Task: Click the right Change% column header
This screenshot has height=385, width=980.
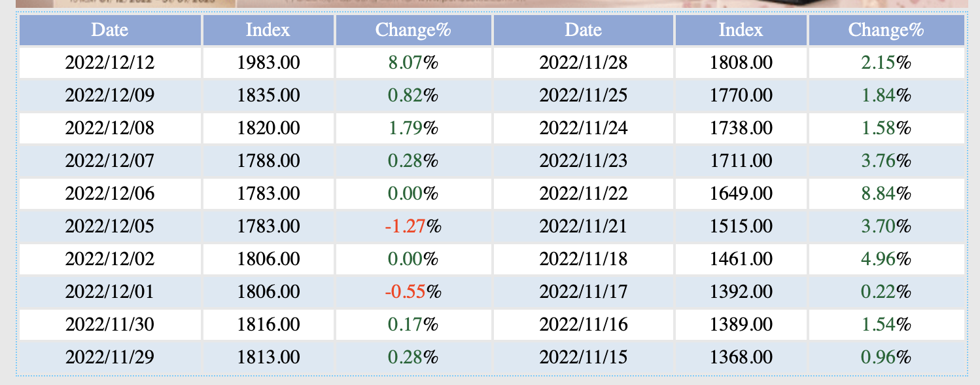Action: 886,30
